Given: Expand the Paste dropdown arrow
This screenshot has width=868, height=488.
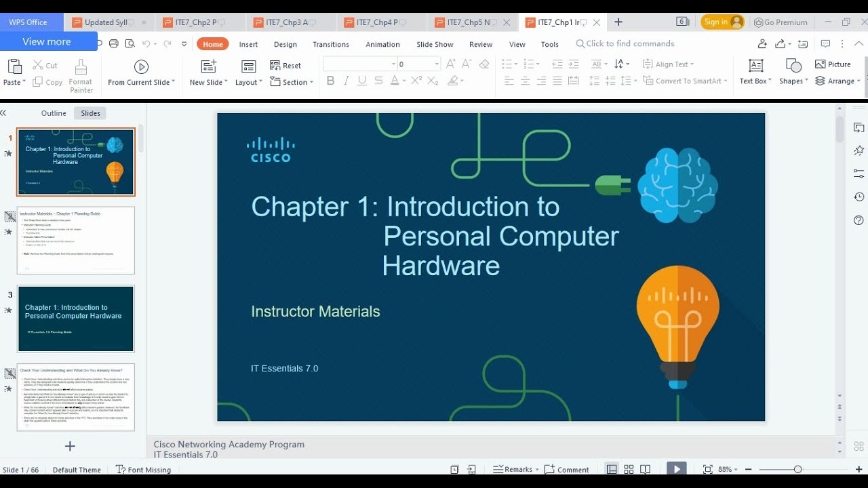Looking at the screenshot, I should pyautogui.click(x=23, y=82).
